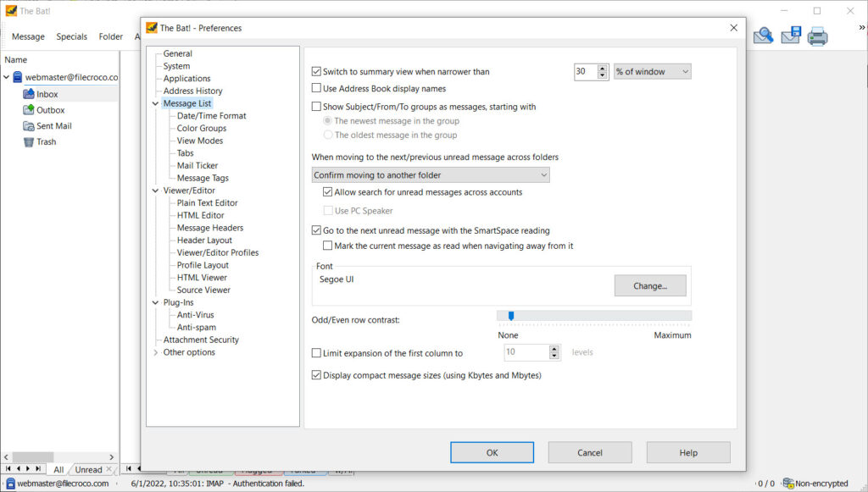This screenshot has height=492, width=868.
Task: Increase the summary view width value
Action: click(x=603, y=68)
